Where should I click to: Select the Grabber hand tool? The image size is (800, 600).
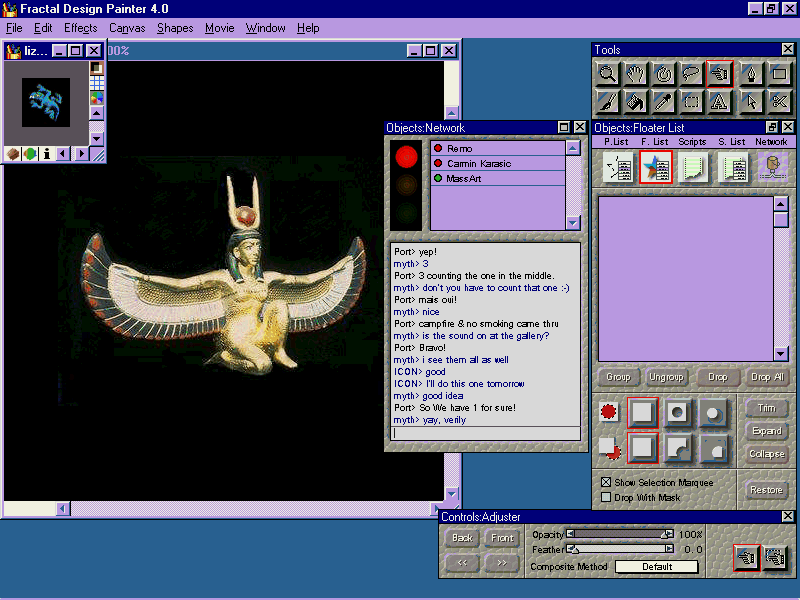pyautogui.click(x=635, y=74)
